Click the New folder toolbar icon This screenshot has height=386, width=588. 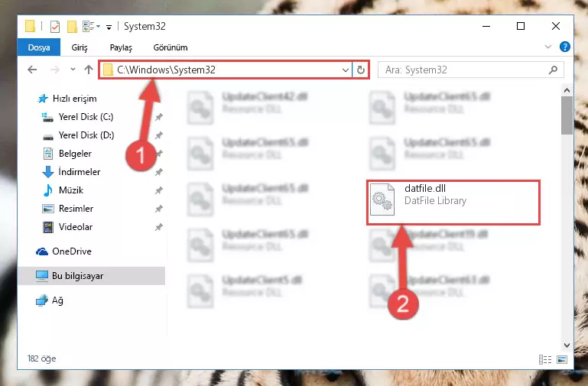[x=72, y=27]
